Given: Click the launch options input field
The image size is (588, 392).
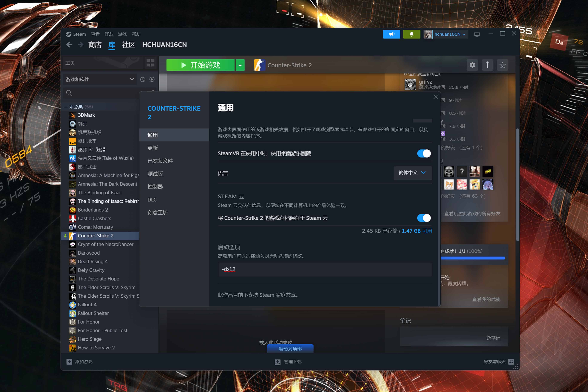Looking at the screenshot, I should coord(325,269).
